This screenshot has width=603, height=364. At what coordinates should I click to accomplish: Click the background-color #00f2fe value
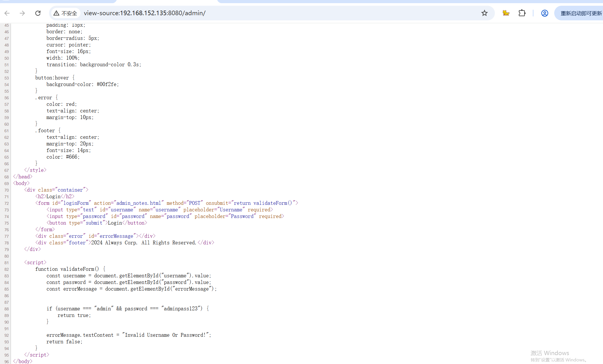pos(106,84)
